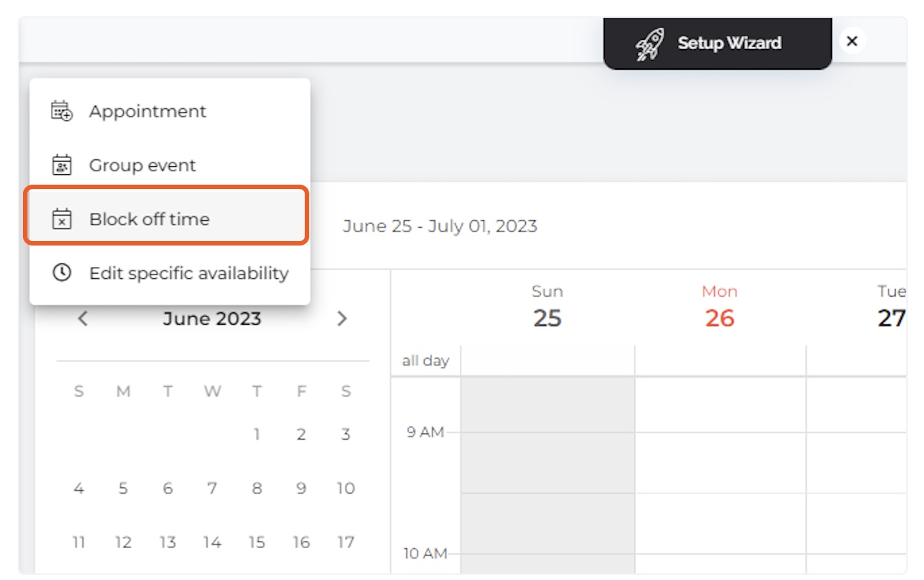Click the Group event calendar icon
924x580 pixels.
tap(62, 165)
